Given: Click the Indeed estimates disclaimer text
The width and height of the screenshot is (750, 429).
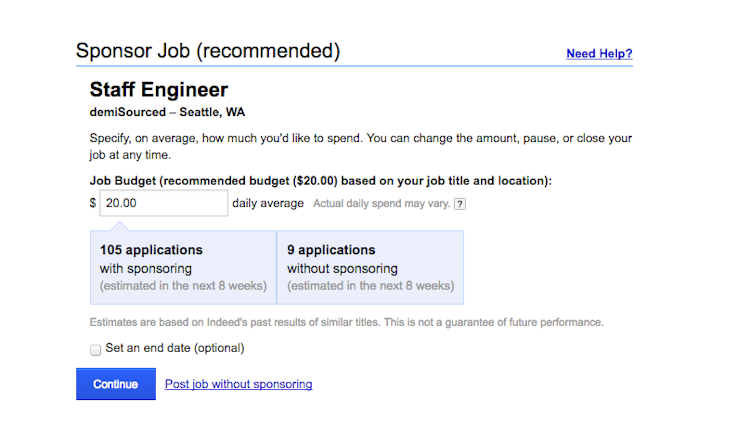Looking at the screenshot, I should point(346,322).
